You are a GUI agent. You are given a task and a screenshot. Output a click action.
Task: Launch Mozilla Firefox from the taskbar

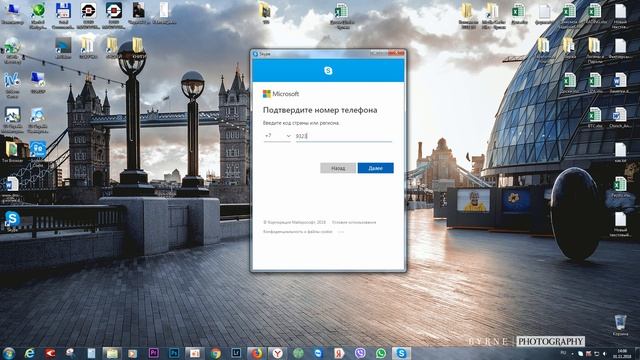(x=257, y=353)
